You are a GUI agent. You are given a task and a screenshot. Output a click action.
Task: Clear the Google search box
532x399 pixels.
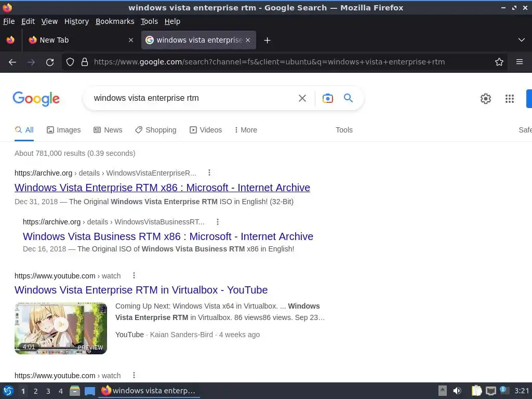pos(302,98)
